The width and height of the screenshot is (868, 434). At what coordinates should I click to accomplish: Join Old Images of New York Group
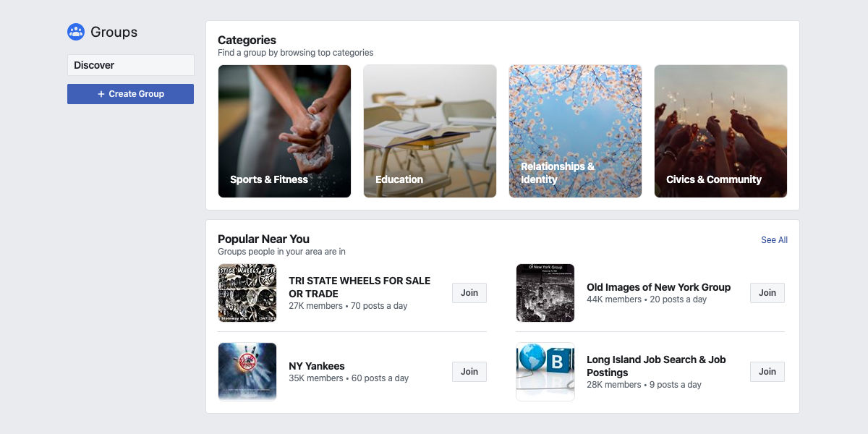click(767, 293)
